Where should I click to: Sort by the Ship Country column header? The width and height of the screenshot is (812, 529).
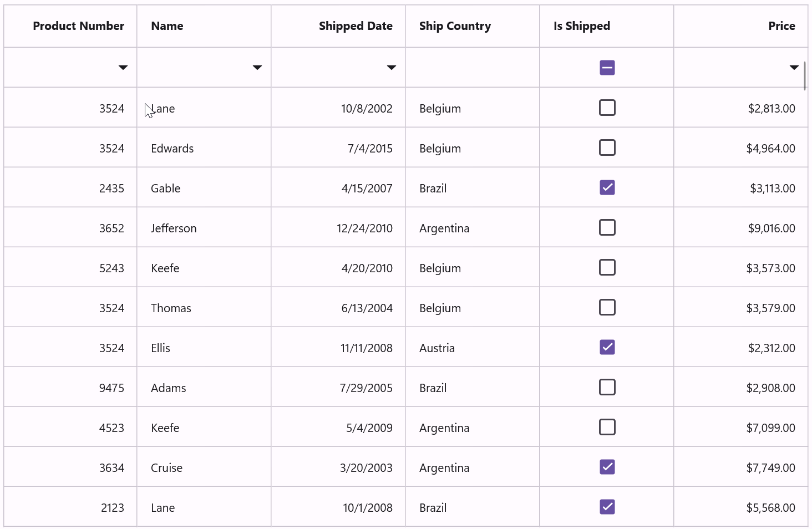455,26
